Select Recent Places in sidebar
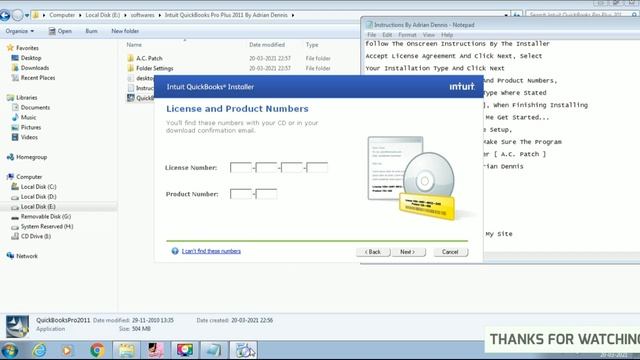This screenshot has width=640, height=360. tap(38, 78)
